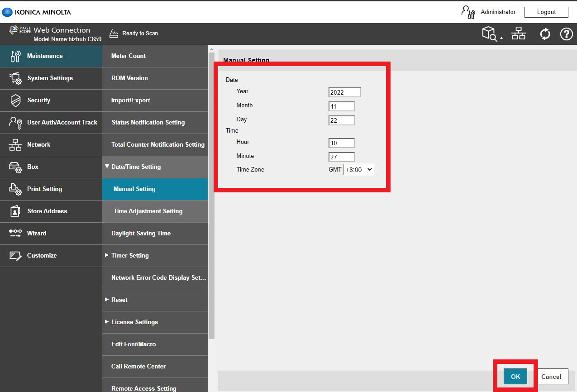Click the Customize pencil icon

click(15, 256)
